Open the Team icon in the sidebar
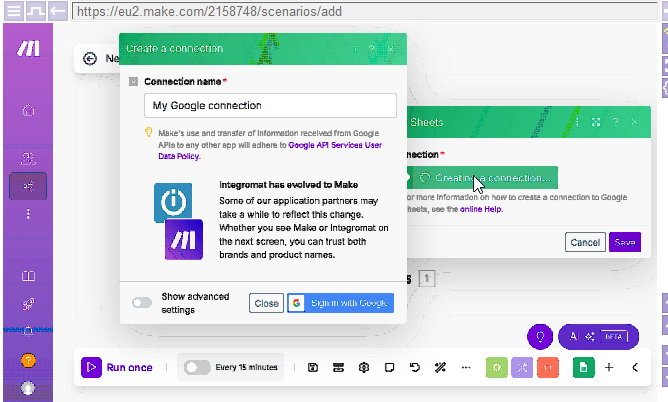 pyautogui.click(x=28, y=158)
